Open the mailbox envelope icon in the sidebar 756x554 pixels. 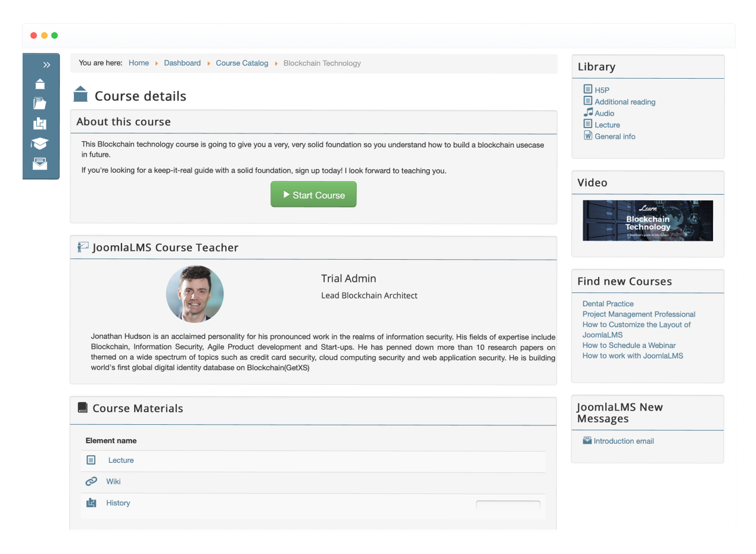tap(40, 163)
